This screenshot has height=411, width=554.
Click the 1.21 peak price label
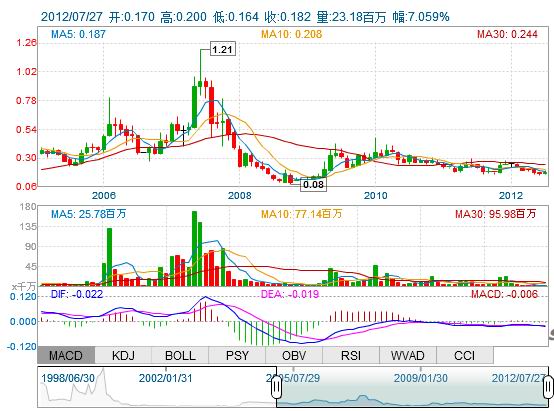(x=223, y=49)
